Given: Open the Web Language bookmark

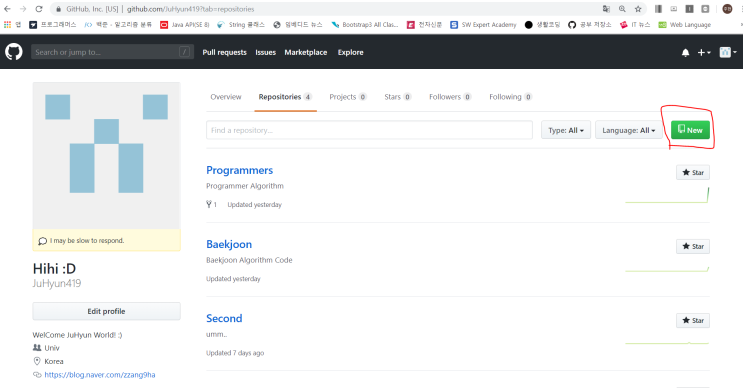Looking at the screenshot, I should tap(685, 25).
